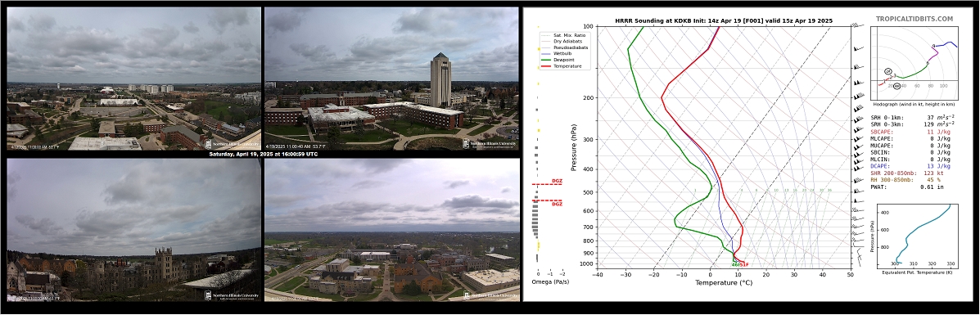The width and height of the screenshot is (980, 315).
Task: Open the webcam view with the tall tower
Action: click(391, 79)
